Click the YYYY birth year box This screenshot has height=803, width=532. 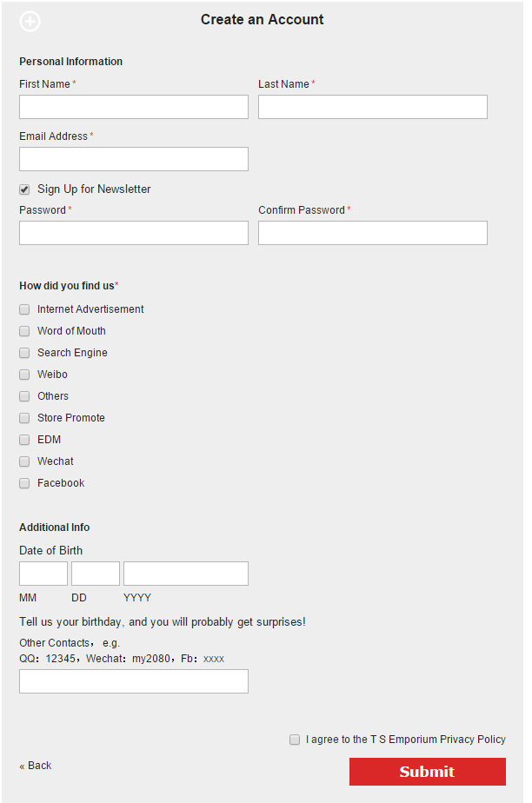click(186, 574)
